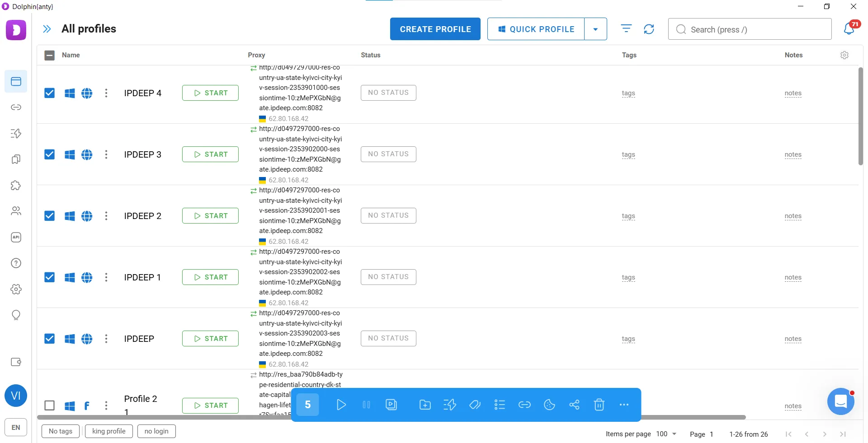Open table column settings gear

[x=844, y=55]
